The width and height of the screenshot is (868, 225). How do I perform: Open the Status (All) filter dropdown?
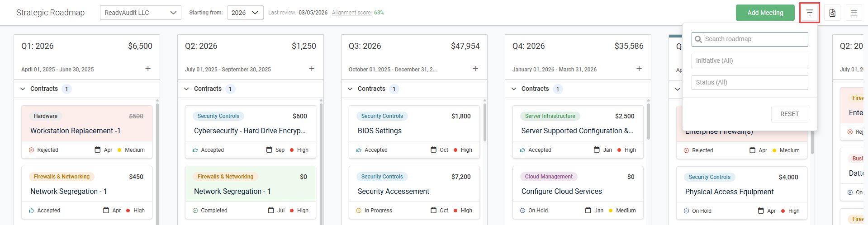click(749, 83)
